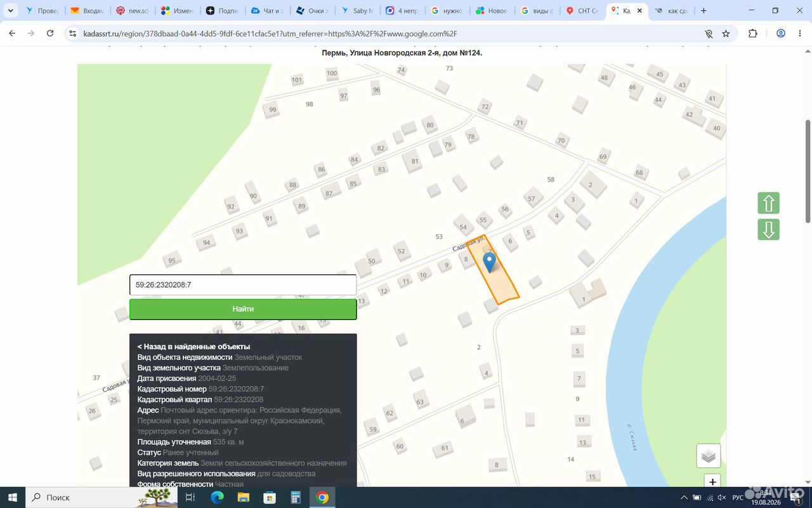Switch to the 'Входящие' mail tab
Viewport: 812px width, 508px height.
point(86,11)
